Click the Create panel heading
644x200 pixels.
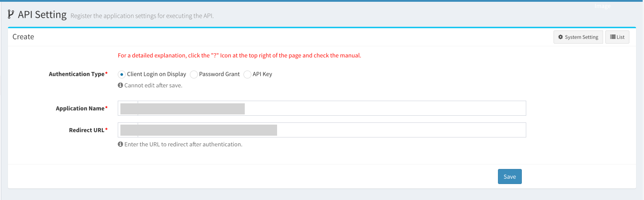(23, 37)
